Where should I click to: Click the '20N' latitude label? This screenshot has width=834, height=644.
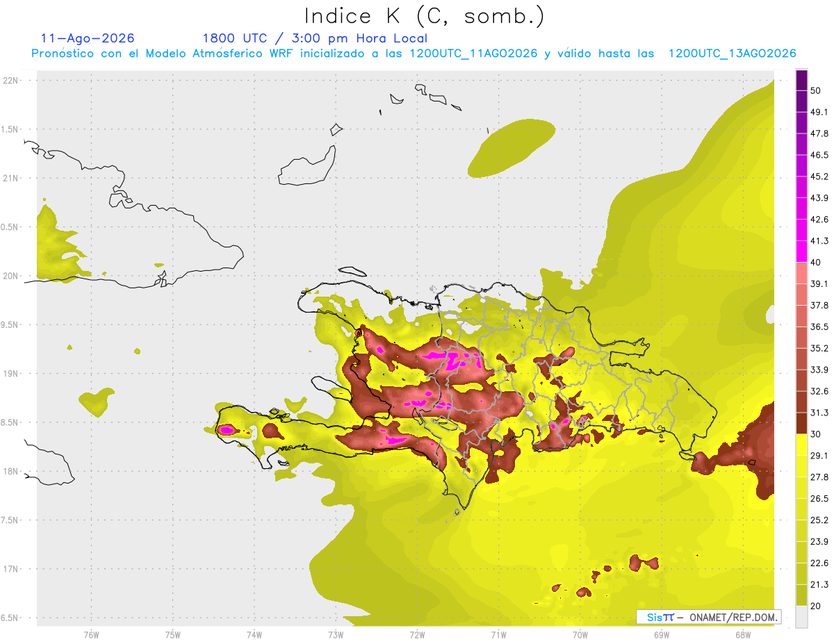(x=10, y=276)
